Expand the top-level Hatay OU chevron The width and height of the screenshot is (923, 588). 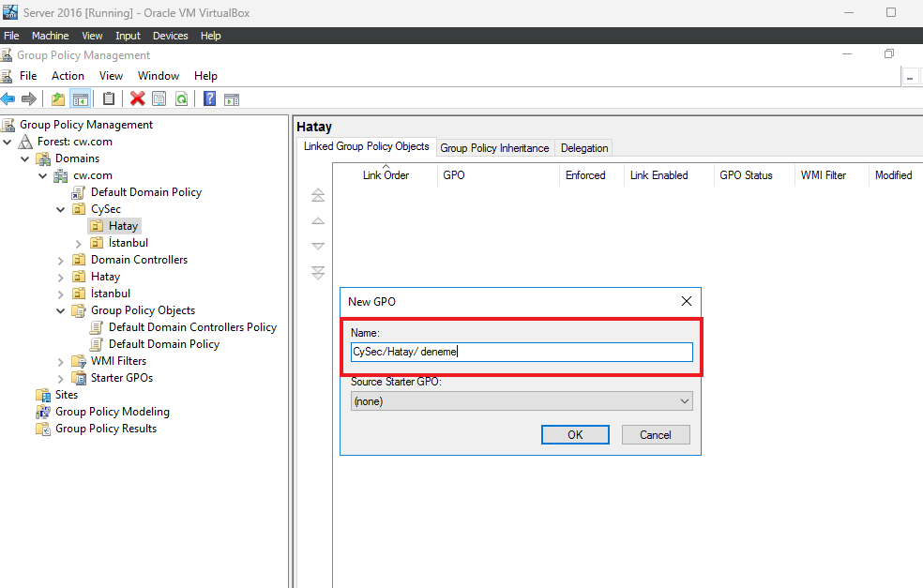[x=61, y=278]
